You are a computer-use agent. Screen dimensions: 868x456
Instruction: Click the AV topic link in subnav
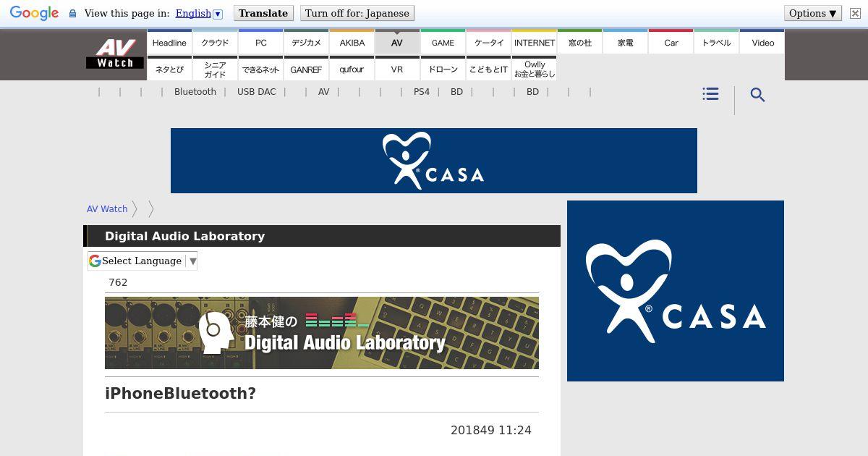(323, 92)
